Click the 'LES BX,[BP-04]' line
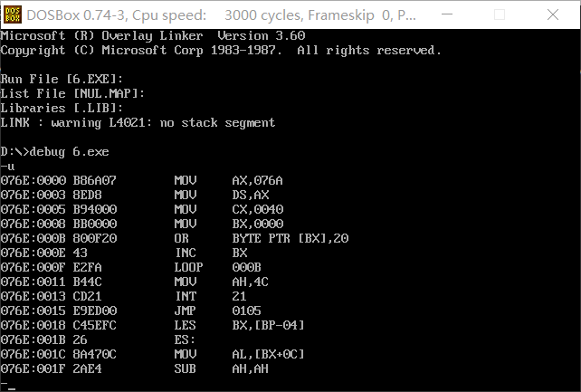581x392 pixels. (152, 325)
